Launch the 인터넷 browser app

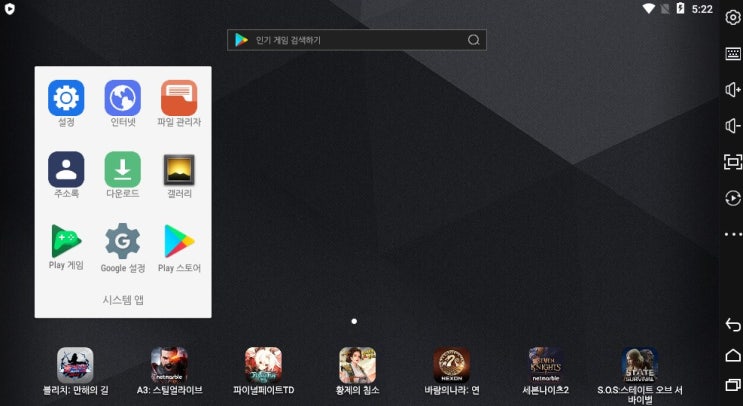(123, 98)
